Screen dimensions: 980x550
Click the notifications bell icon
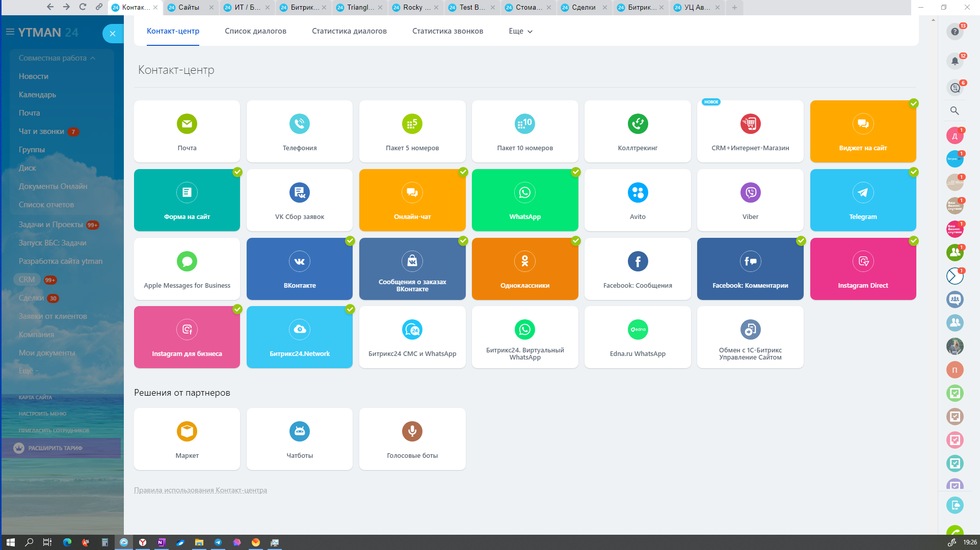955,61
